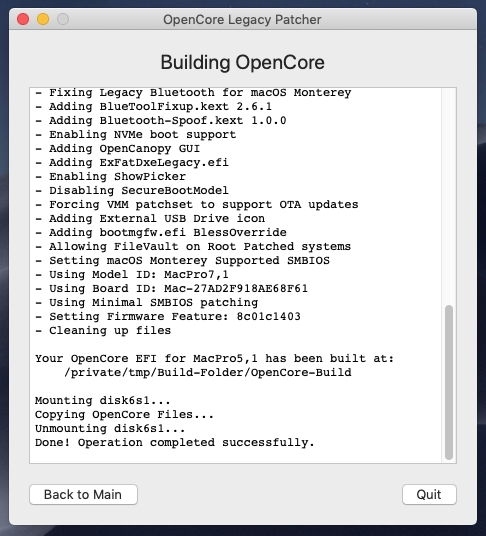The height and width of the screenshot is (536, 486).
Task: Click the log scrollbar thumb
Action: pyautogui.click(x=449, y=382)
